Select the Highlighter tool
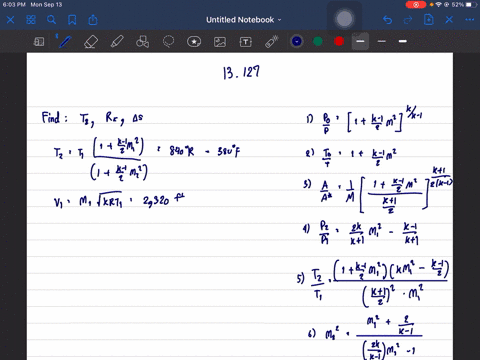The image size is (480, 360). click(117, 42)
